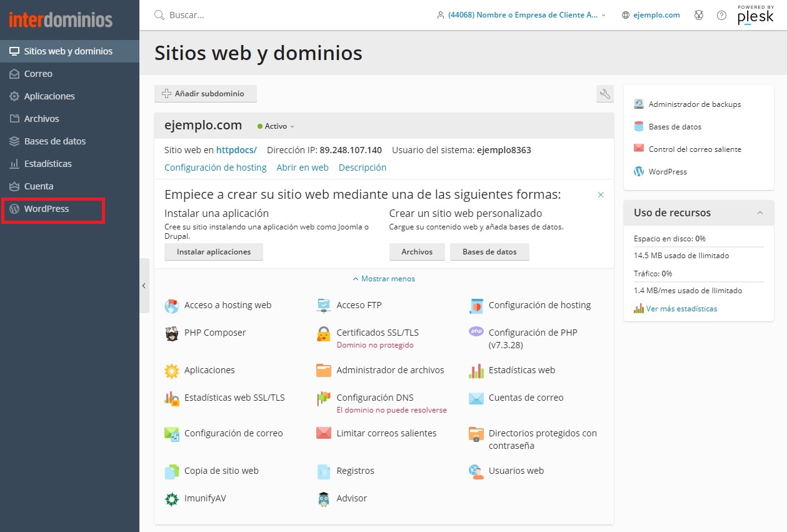Click the help question mark icon
This screenshot has height=532, width=787.
click(x=721, y=15)
